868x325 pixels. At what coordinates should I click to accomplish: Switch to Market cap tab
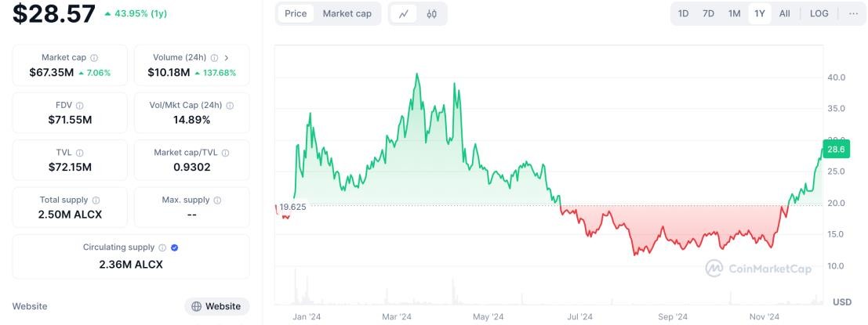tap(347, 13)
